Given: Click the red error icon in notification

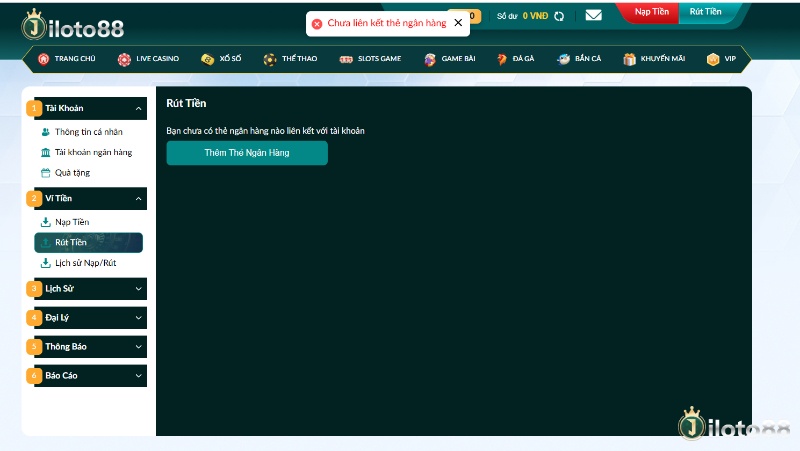Looking at the screenshot, I should pyautogui.click(x=317, y=23).
